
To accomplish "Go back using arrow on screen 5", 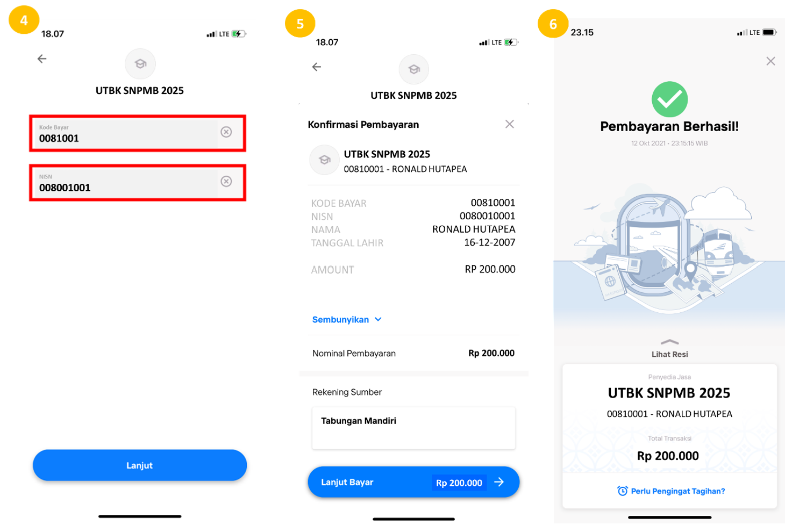I will 317,67.
